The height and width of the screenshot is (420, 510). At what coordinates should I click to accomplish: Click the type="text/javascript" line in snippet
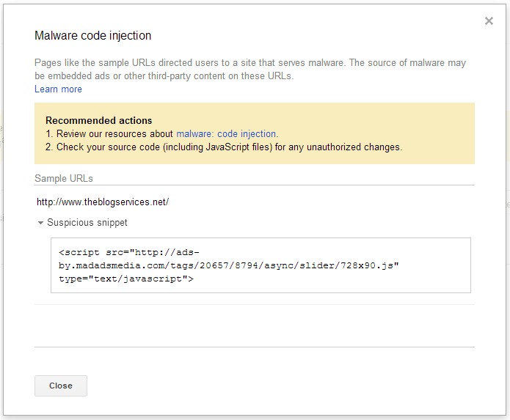pyautogui.click(x=126, y=279)
